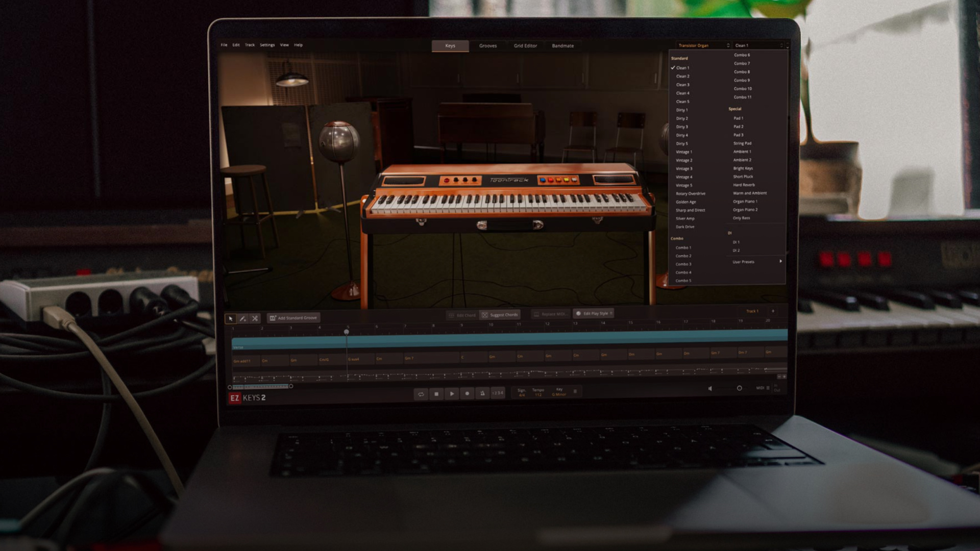This screenshot has height=551, width=980.
Task: Toggle the loop playback button
Action: coord(421,394)
